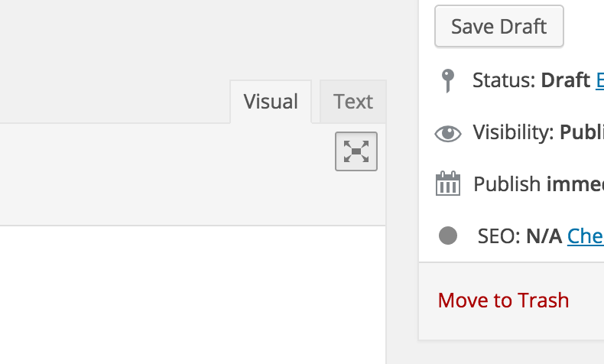Screen dimensions: 604x364
Task: Click the Publish label beside the calendar
Action: pyautogui.click(x=507, y=184)
